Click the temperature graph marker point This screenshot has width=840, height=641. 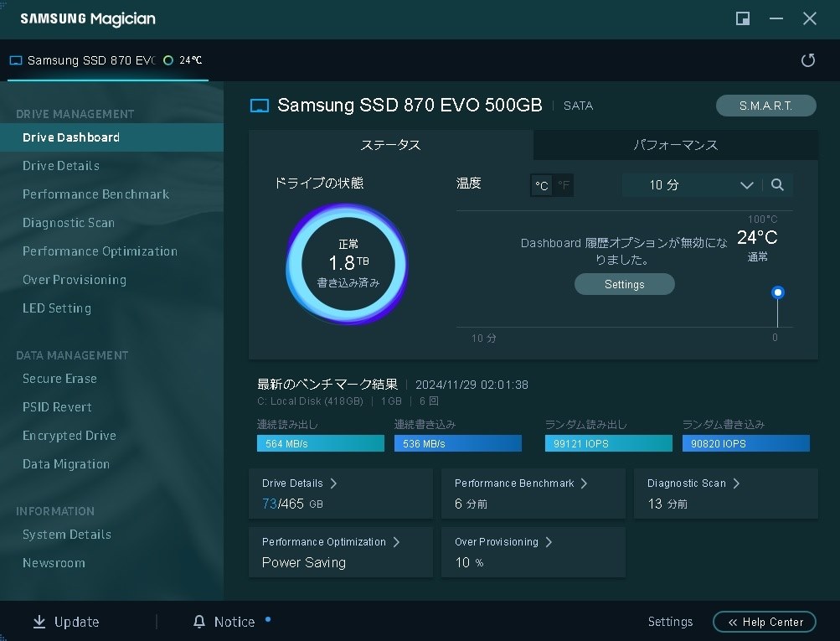[x=777, y=292]
